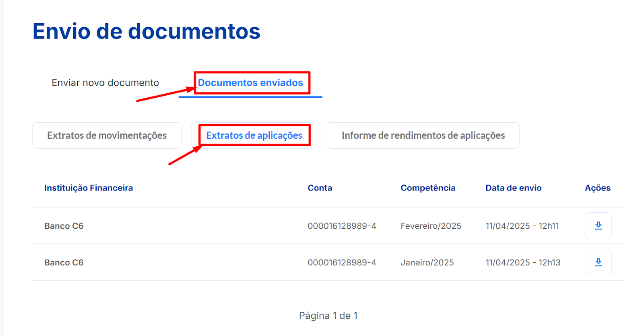This screenshot has height=336, width=644.
Task: Click the Envio de documentos page title
Action: click(x=147, y=31)
